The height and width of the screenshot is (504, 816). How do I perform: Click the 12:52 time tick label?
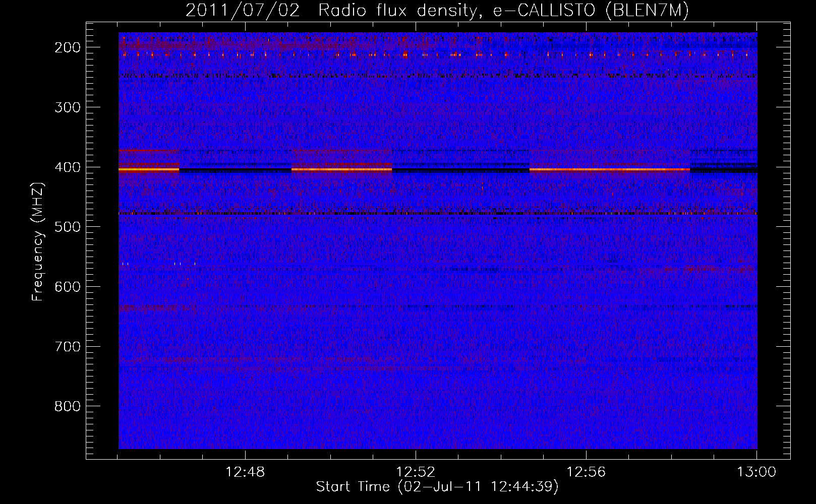416,472
